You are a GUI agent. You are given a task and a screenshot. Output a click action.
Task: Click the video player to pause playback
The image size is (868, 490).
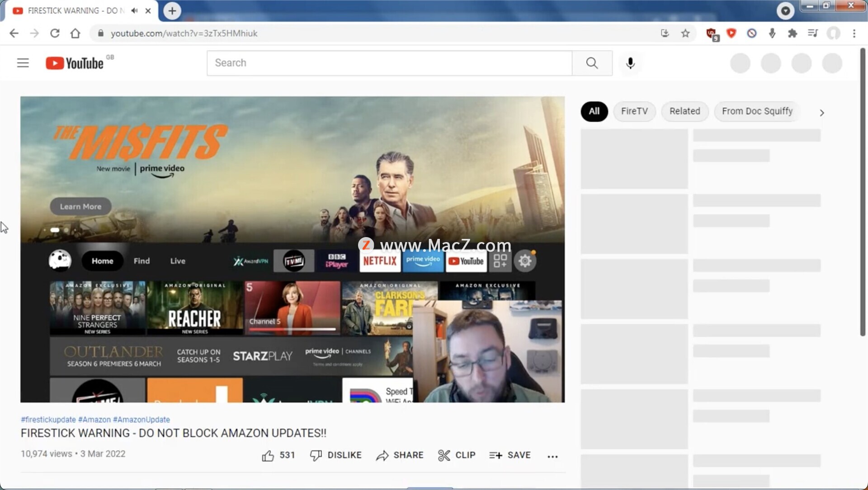click(292, 249)
